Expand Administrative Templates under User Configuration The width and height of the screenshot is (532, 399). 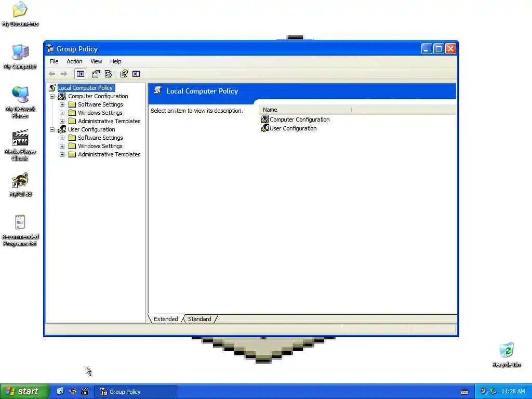coord(62,154)
